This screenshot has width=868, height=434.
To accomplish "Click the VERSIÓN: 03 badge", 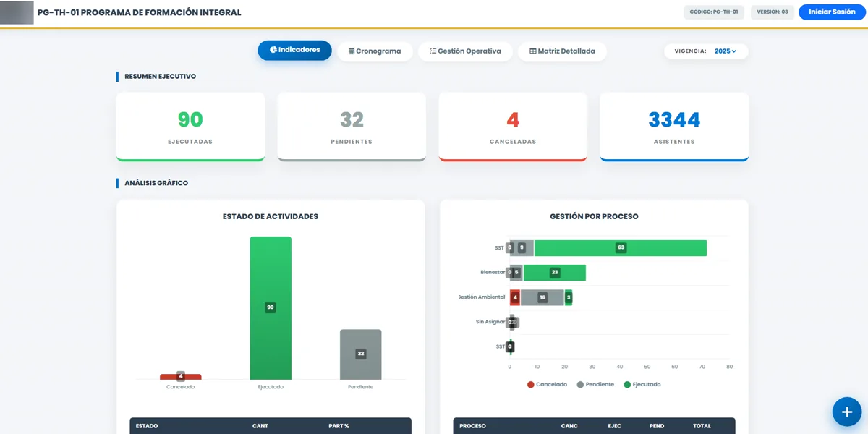I will click(x=773, y=12).
